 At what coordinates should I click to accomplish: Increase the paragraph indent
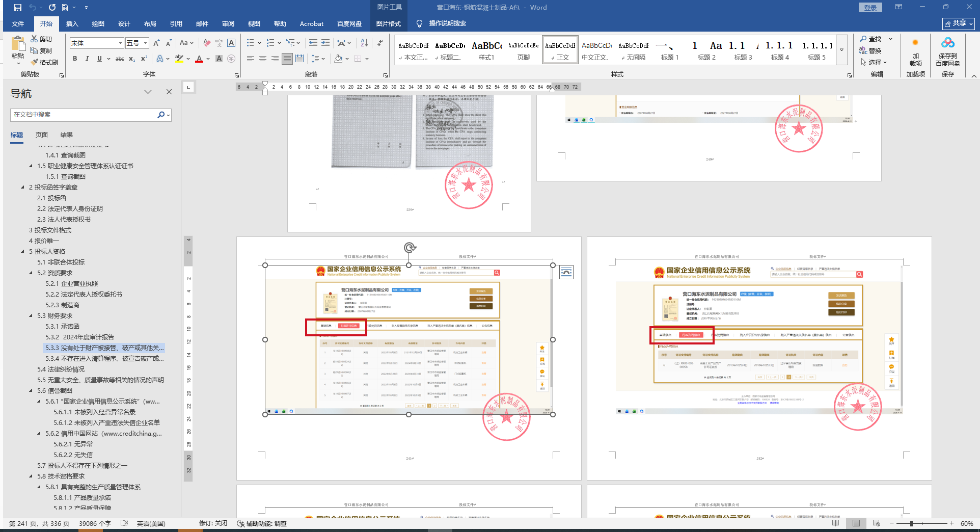coord(325,43)
